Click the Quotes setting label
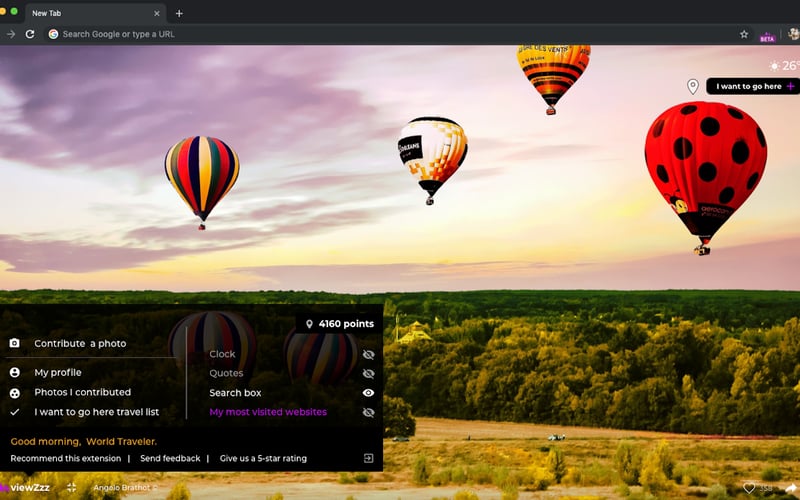This screenshot has height=500, width=800. tap(226, 373)
